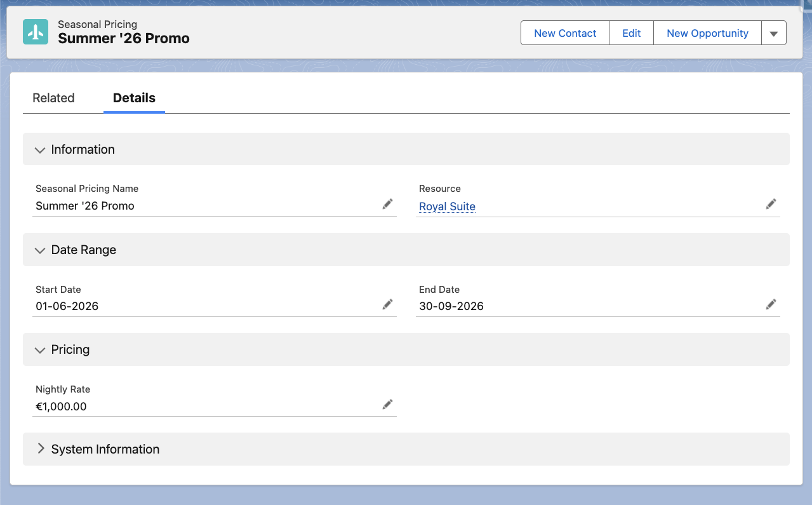Collapse the Pricing section
Viewport: 812px width, 505px height.
coord(40,349)
